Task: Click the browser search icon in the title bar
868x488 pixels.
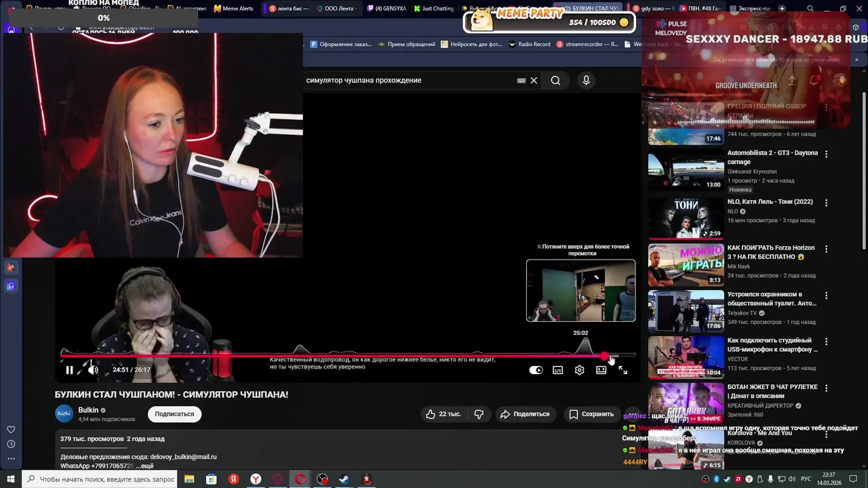Action: (810, 9)
